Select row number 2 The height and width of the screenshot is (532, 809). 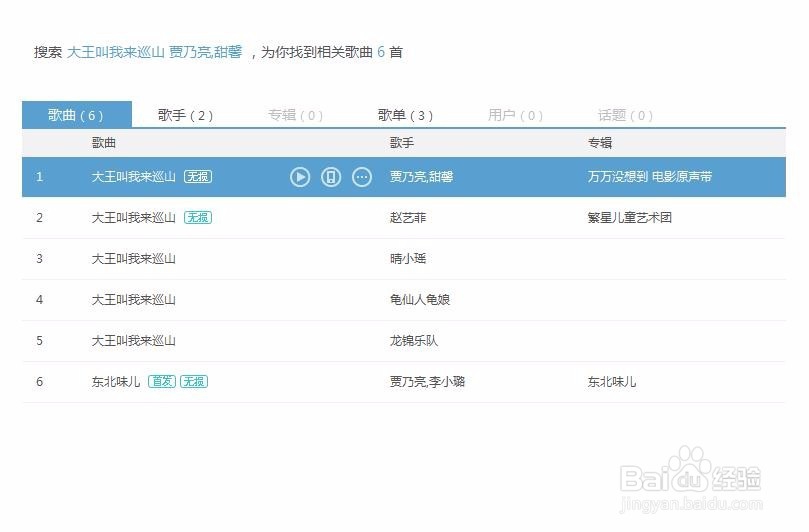[x=39, y=218]
